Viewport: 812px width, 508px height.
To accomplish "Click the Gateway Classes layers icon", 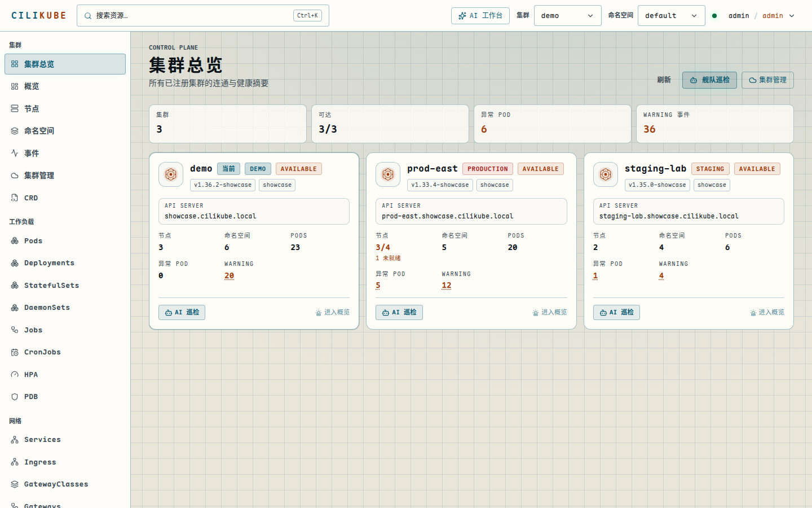I will 15,484.
